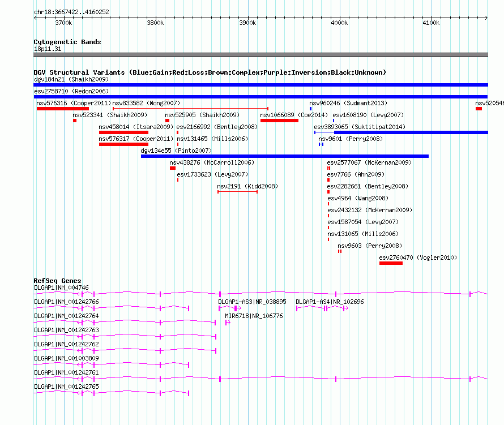504x425 pixels.
Task: Click esv2432132 (McKernan2009) label
Action: [370, 210]
